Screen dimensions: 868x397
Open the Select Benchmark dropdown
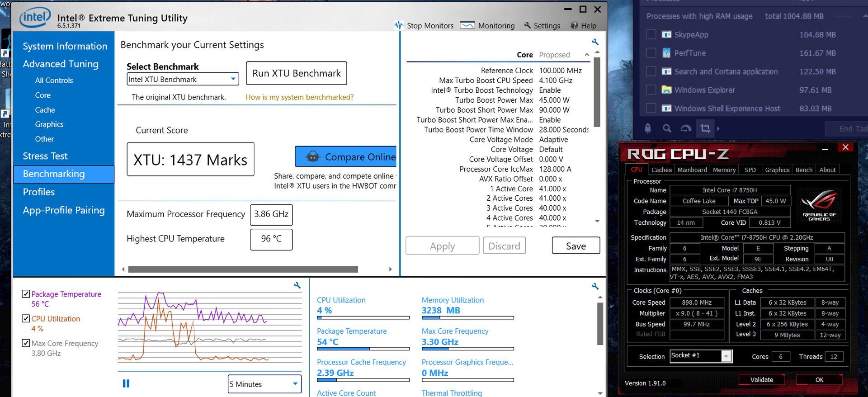pyautogui.click(x=183, y=79)
